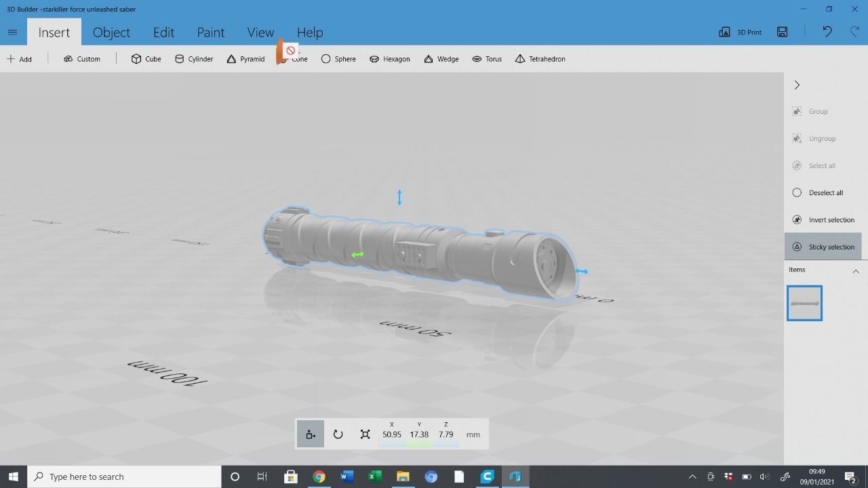Collapse the Items section
This screenshot has width=868, height=488.
(x=855, y=271)
